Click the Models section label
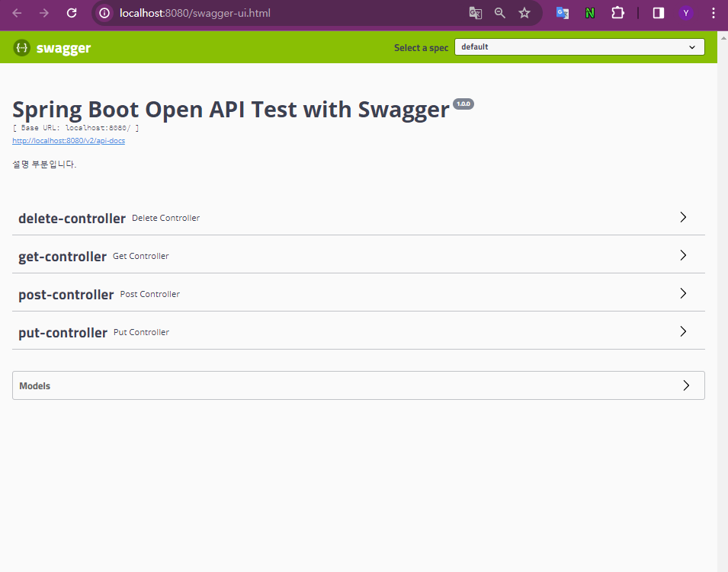The height and width of the screenshot is (572, 728). point(35,386)
